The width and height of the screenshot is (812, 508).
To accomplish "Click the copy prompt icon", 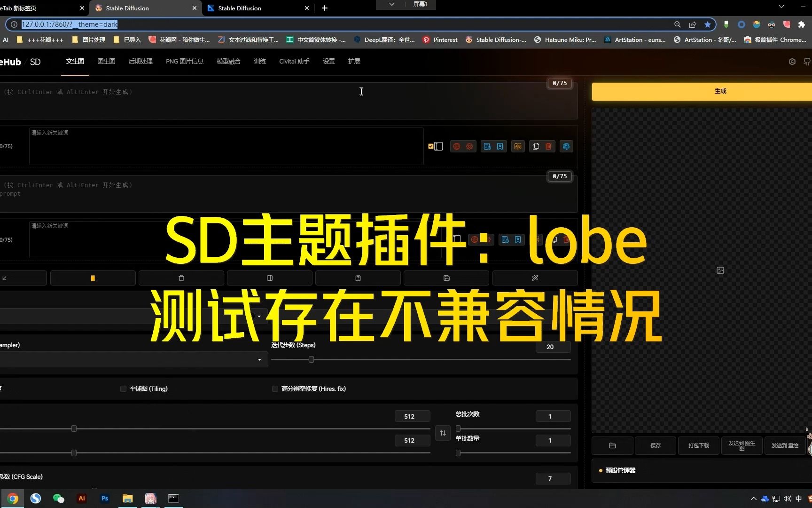I will tap(536, 146).
